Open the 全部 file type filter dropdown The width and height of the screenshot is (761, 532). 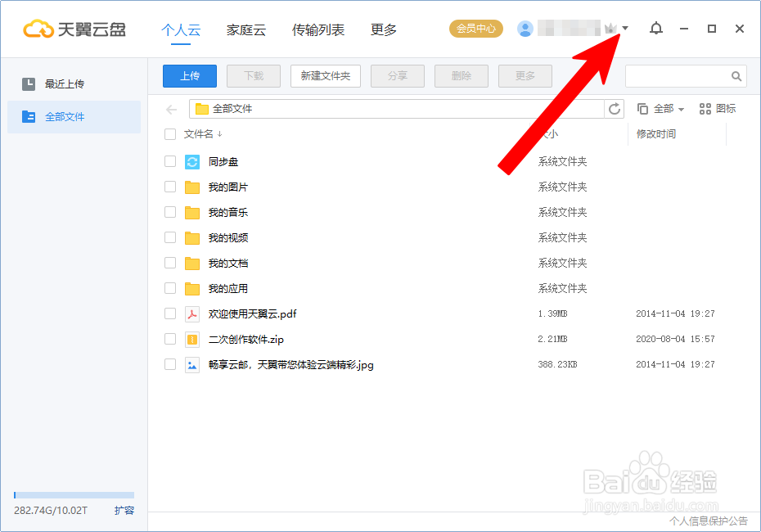(x=660, y=109)
